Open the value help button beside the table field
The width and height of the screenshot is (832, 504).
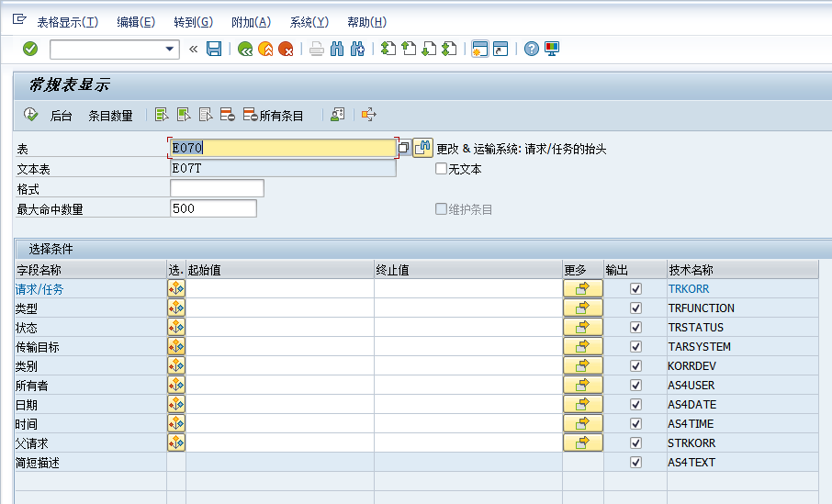click(x=404, y=148)
